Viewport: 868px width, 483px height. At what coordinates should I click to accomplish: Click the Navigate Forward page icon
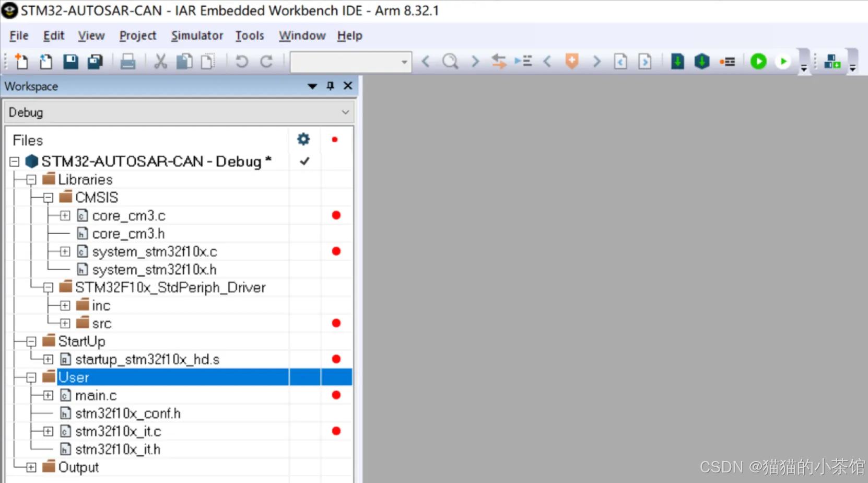pyautogui.click(x=645, y=62)
